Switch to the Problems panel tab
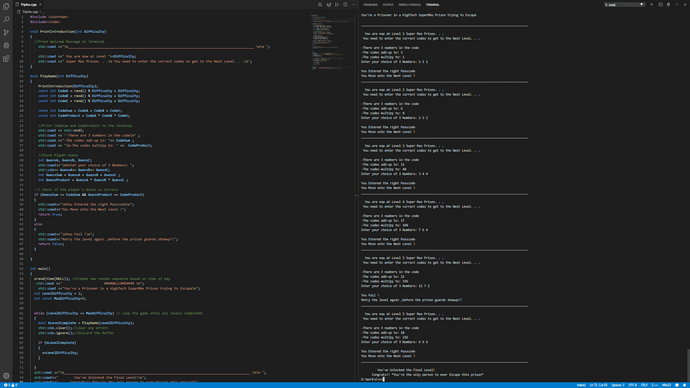Image resolution: width=690 pixels, height=388 pixels. pos(371,5)
